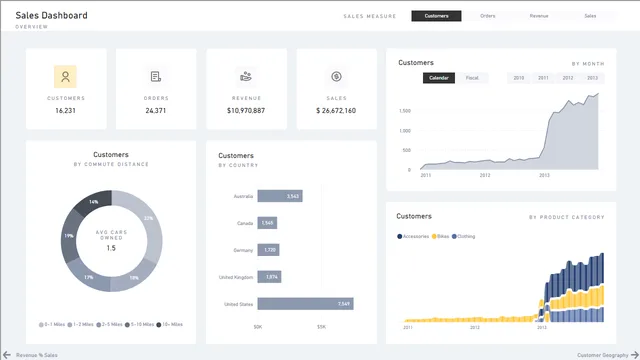Click the orders value 24,371

[156, 111]
